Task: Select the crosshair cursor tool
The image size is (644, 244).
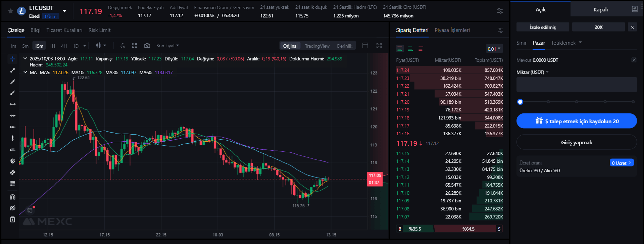Action: [x=12, y=59]
